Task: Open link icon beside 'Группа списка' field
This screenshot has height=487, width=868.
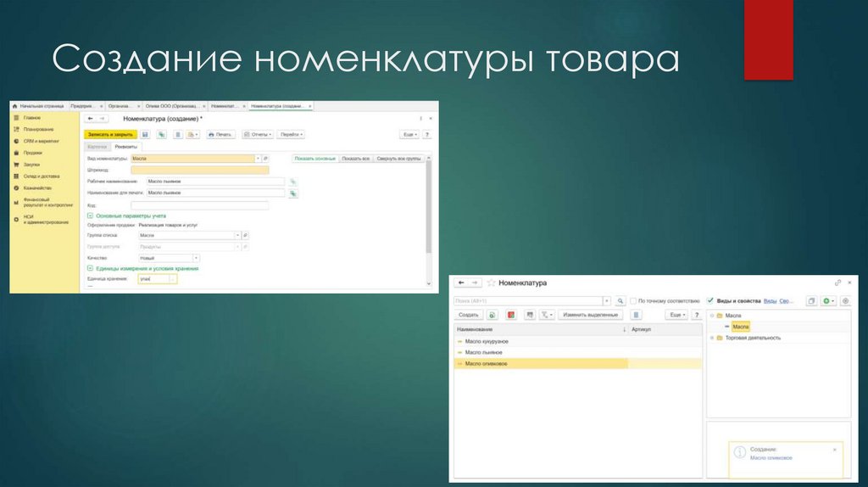Action: click(245, 236)
